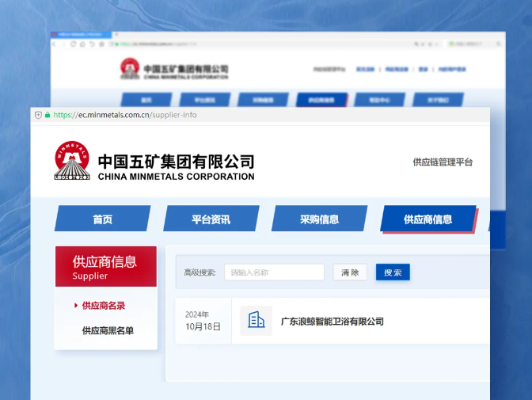The image size is (532, 400).
Task: Click the building icon beside 广东浪鲸智能卫浴有限公司
Action: [x=256, y=321]
